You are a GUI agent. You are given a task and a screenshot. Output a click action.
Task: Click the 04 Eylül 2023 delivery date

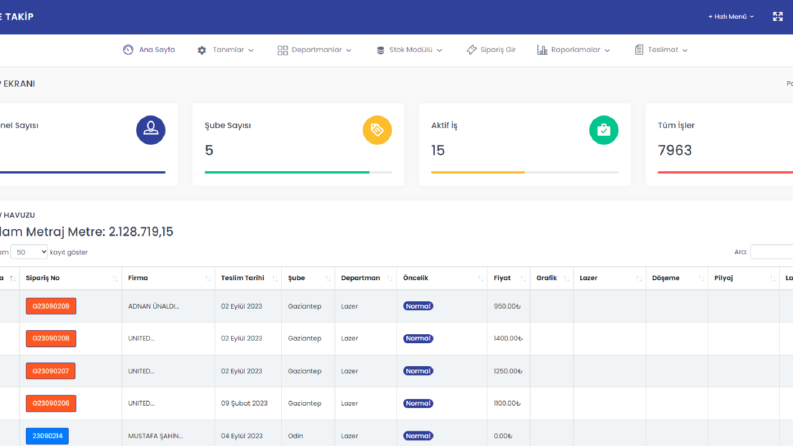point(242,435)
